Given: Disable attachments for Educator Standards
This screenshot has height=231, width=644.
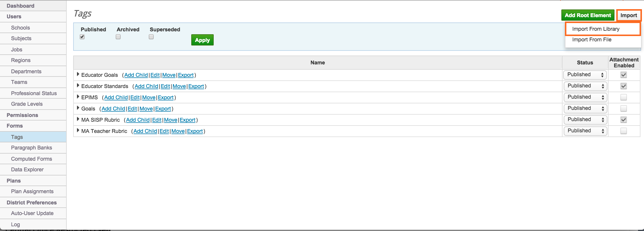Looking at the screenshot, I should [623, 86].
